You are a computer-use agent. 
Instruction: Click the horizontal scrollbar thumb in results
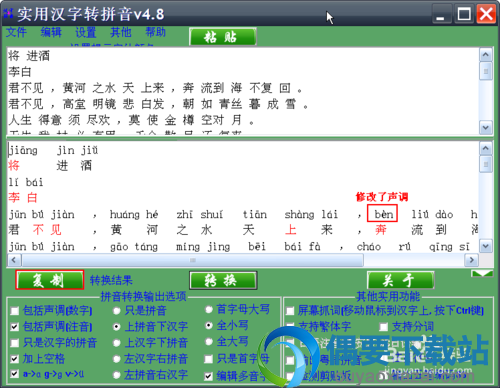point(192,260)
